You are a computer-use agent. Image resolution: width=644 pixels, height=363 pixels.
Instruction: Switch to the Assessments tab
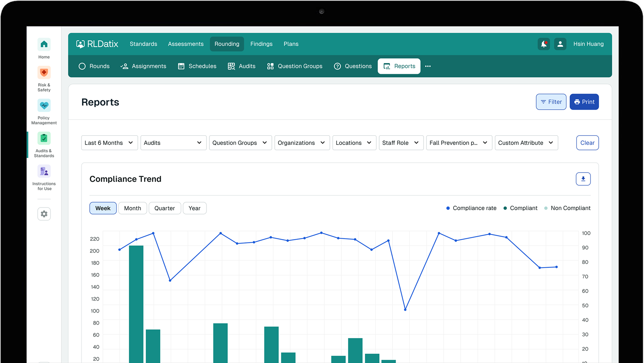186,44
